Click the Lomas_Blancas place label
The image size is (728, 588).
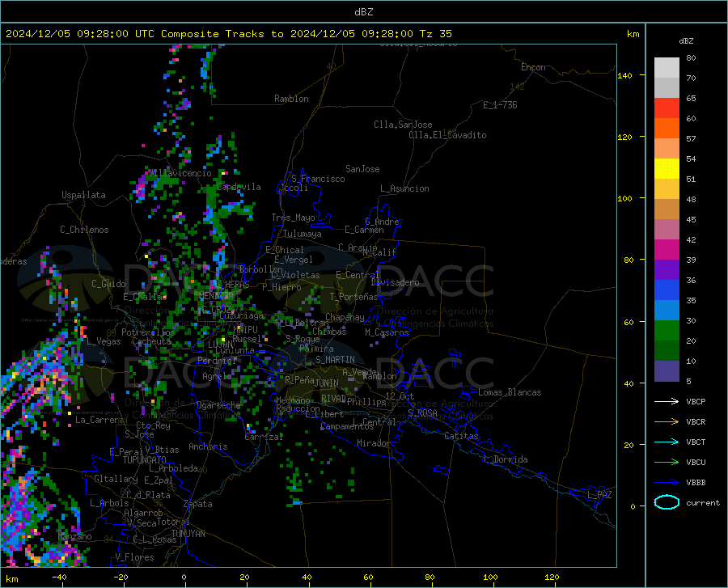coord(510,392)
